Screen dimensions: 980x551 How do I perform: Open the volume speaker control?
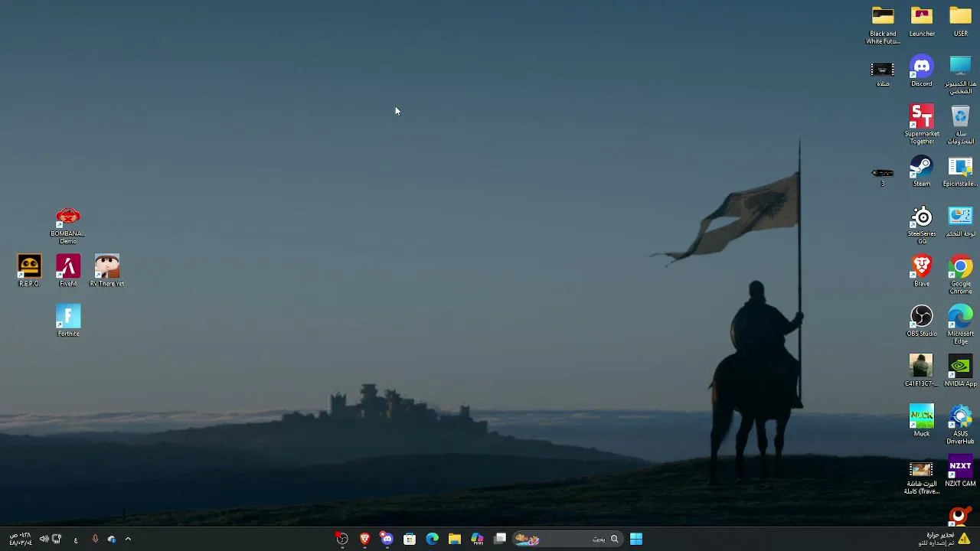click(44, 539)
